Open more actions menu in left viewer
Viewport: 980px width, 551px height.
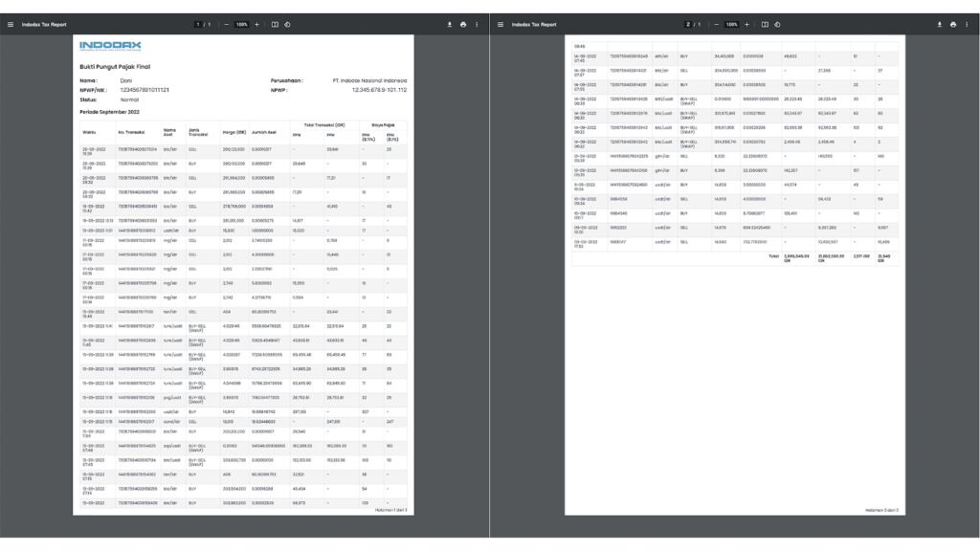pyautogui.click(x=477, y=24)
